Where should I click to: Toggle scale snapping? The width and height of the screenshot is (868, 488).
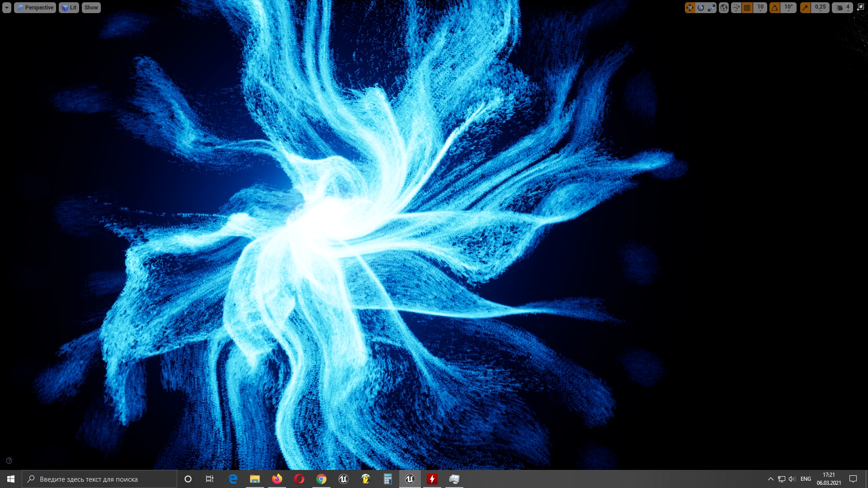pos(805,8)
